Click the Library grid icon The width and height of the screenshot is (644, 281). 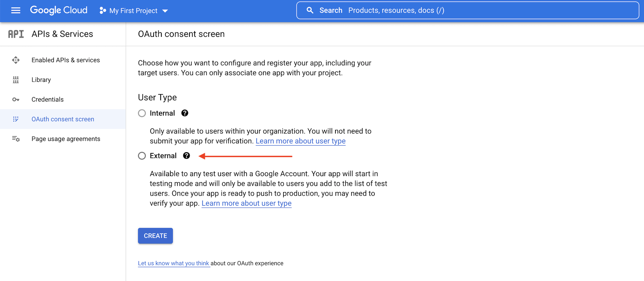pyautogui.click(x=16, y=80)
